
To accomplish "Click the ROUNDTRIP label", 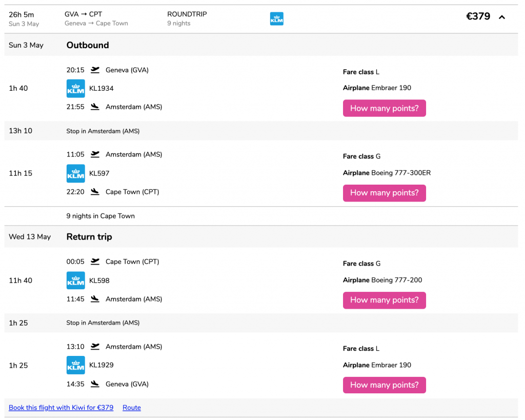I will [187, 14].
